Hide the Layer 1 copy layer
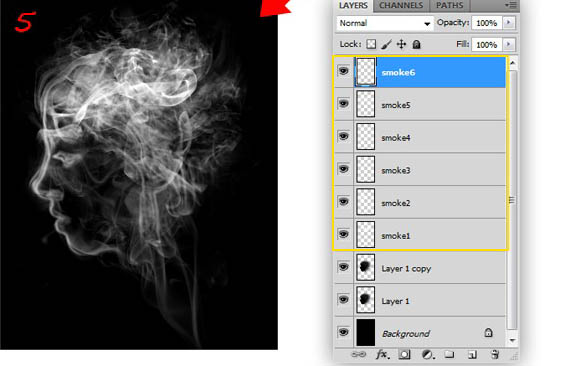Screen dimensions: 571x366 click(343, 267)
